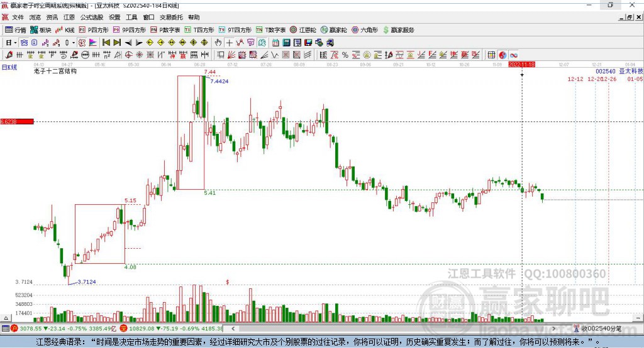This screenshot has height=348, width=644.
Task: Click the circled crosshair target tool
Action: pos(128,55)
